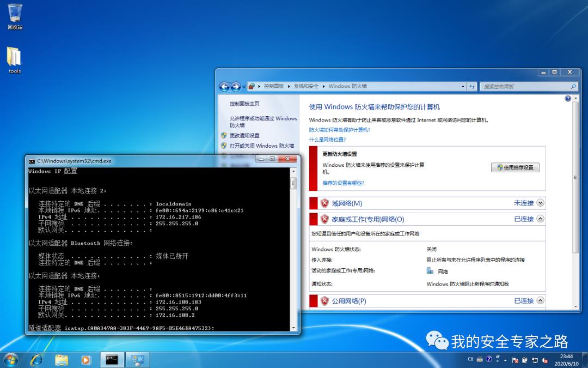This screenshot has height=368, width=588.
Task: Click the language bar help icon
Action: [488, 359]
